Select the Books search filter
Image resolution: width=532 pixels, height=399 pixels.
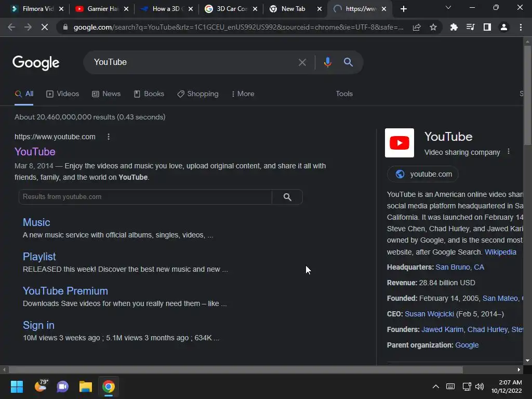coord(149,94)
